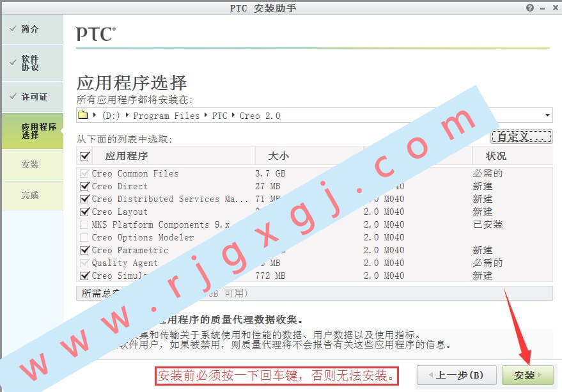Click the 必需的 status of Creo Common Files
Image resolution: width=562 pixels, height=392 pixels.
point(488,173)
